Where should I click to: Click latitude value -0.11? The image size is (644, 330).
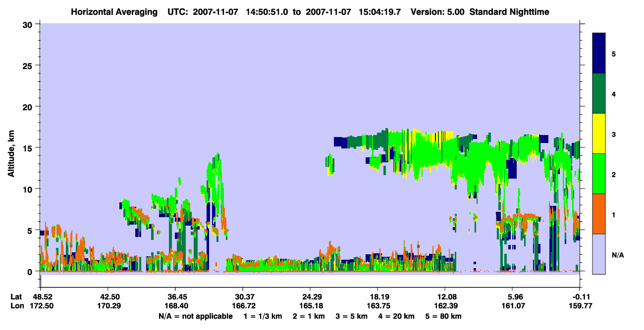[x=580, y=296]
